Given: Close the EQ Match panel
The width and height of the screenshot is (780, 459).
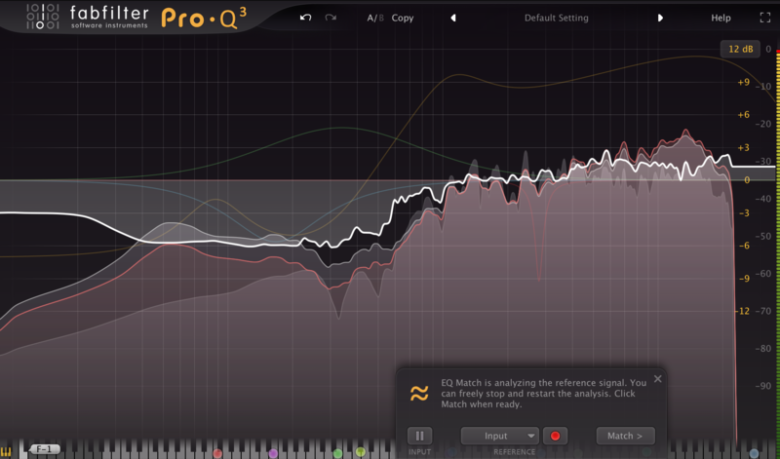Looking at the screenshot, I should point(658,379).
